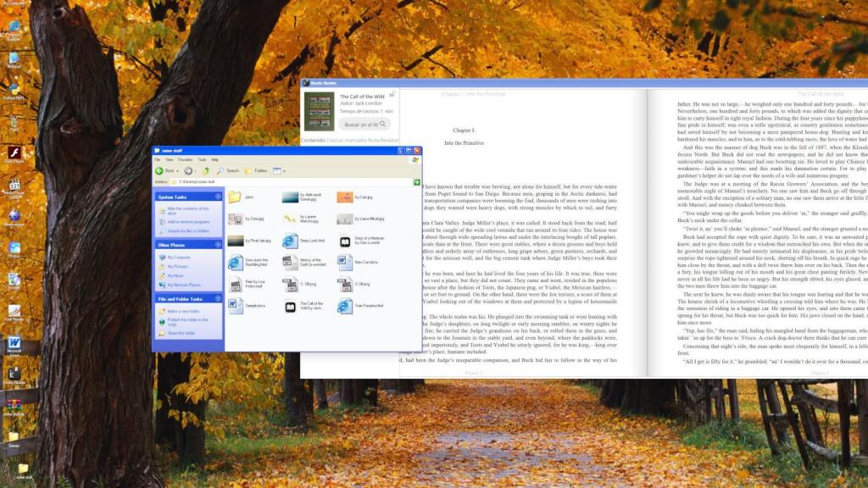Image resolution: width=868 pixels, height=488 pixels.
Task: Open the Tools menu in Explorer
Action: [202, 159]
